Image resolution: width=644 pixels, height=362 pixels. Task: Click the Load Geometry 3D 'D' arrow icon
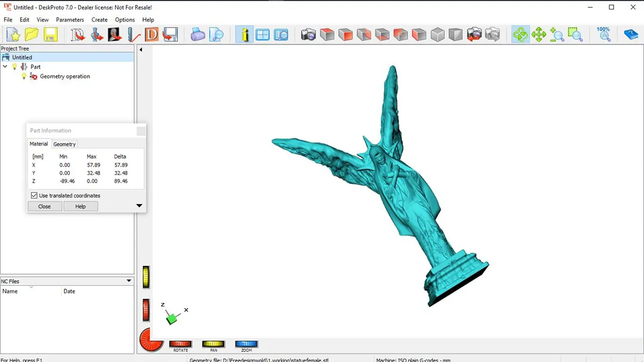[77, 35]
